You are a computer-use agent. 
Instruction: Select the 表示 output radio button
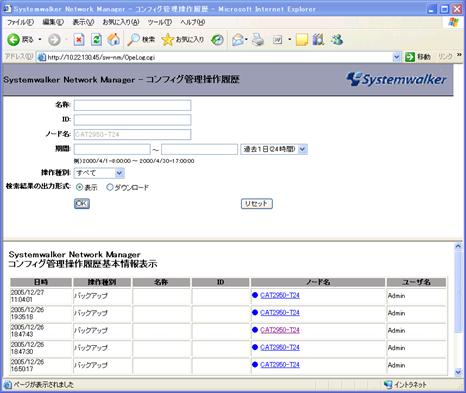[x=79, y=187]
